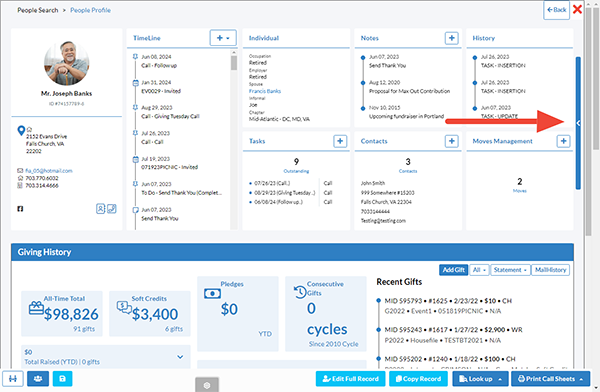
Task: Click the TimeLine panel scrollbar
Action: 234,141
